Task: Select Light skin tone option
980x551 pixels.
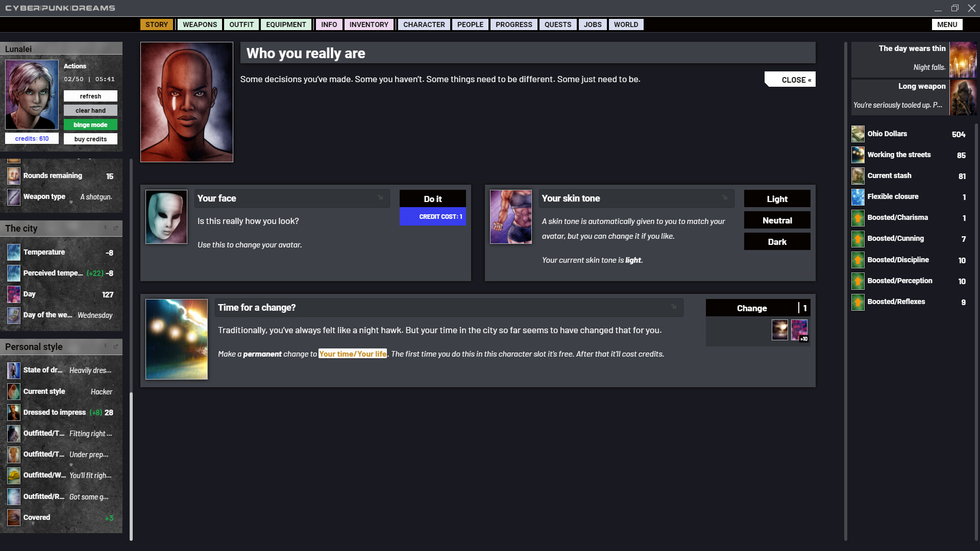Action: 777,198
